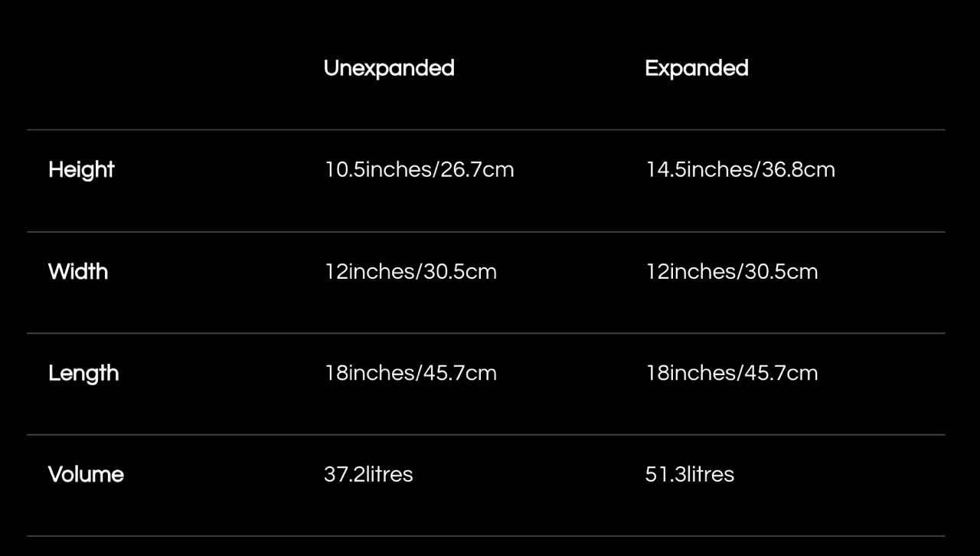
Task: Click the Unexpanded column header
Action: 389,68
